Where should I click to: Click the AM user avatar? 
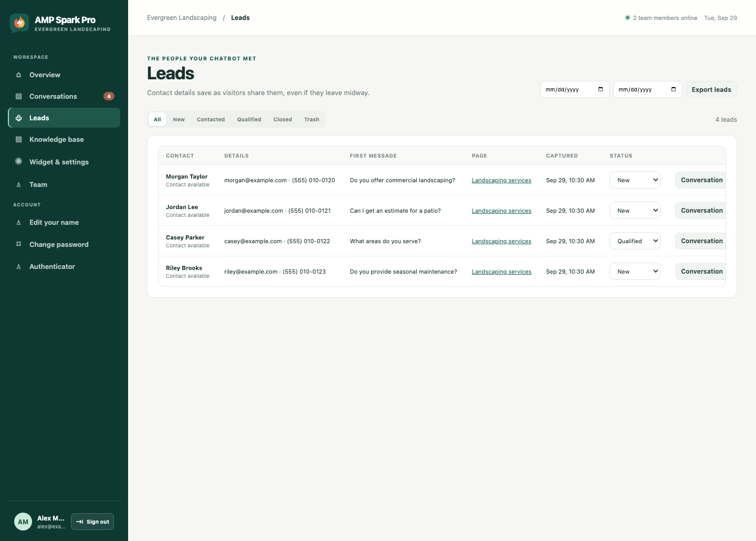(x=23, y=522)
